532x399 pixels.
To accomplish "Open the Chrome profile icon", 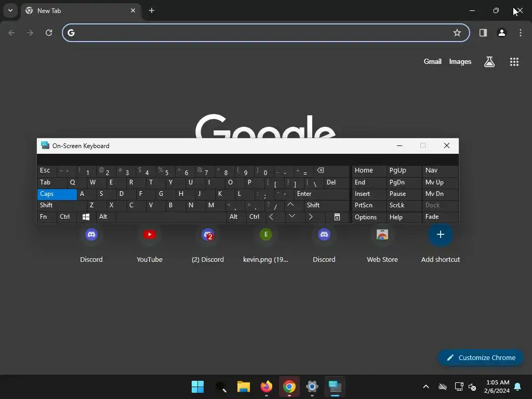I will 501,33.
